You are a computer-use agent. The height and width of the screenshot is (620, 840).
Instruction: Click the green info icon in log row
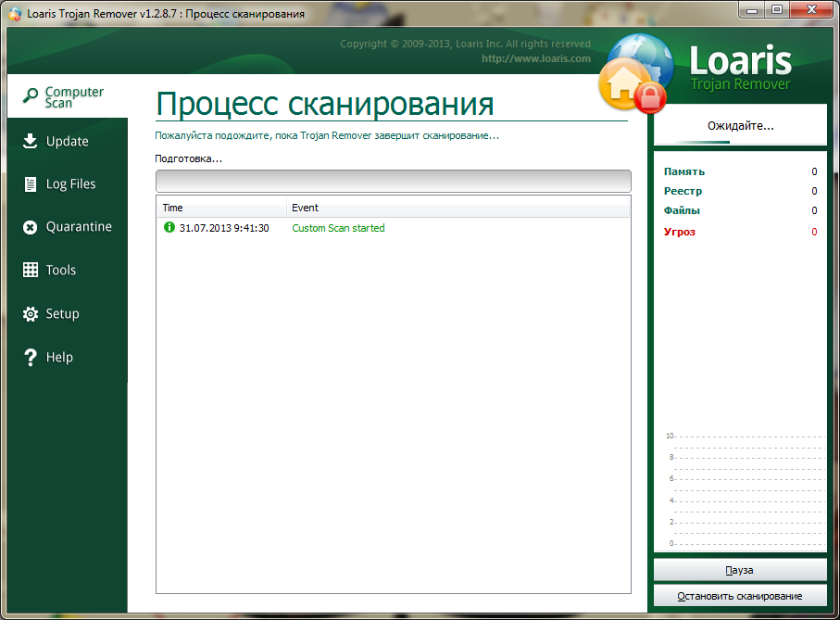(169, 227)
